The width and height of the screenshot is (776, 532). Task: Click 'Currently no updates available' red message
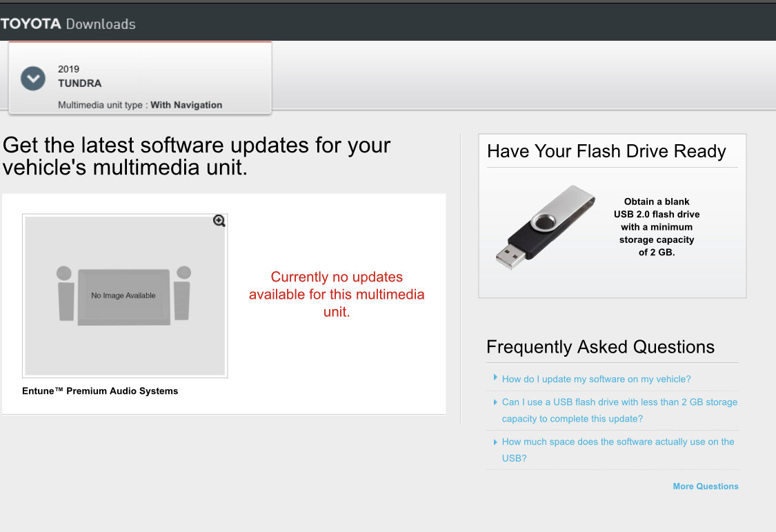pyautogui.click(x=337, y=294)
